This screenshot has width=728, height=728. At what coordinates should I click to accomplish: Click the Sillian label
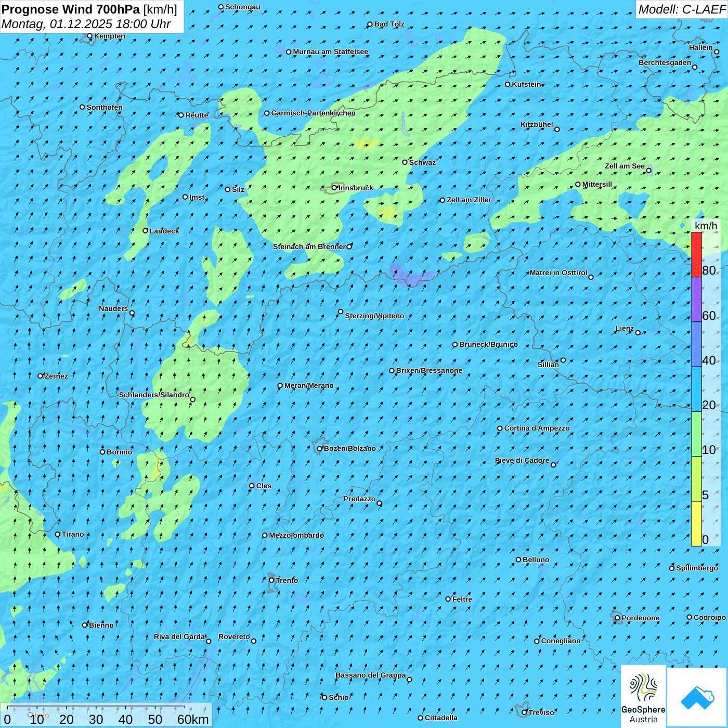[548, 365]
